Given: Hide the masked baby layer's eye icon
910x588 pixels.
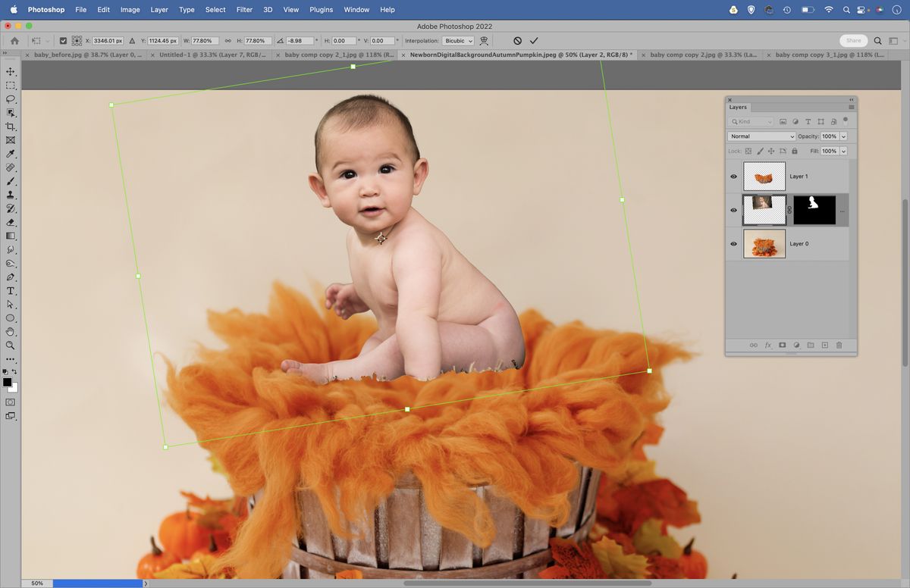Looking at the screenshot, I should [x=733, y=210].
